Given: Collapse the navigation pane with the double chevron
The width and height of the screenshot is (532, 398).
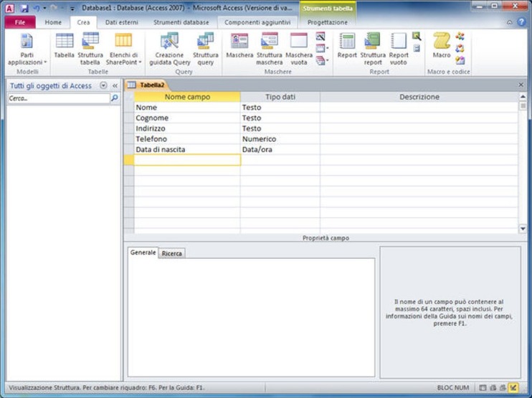Looking at the screenshot, I should (x=115, y=85).
